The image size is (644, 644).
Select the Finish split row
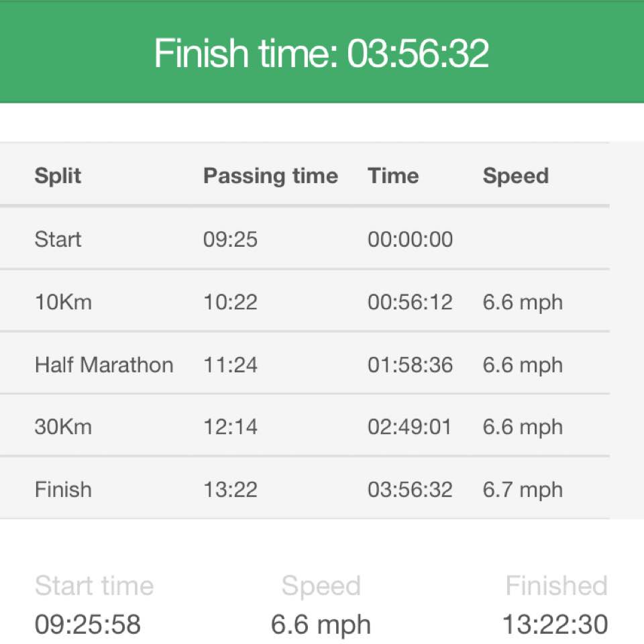pos(305,488)
